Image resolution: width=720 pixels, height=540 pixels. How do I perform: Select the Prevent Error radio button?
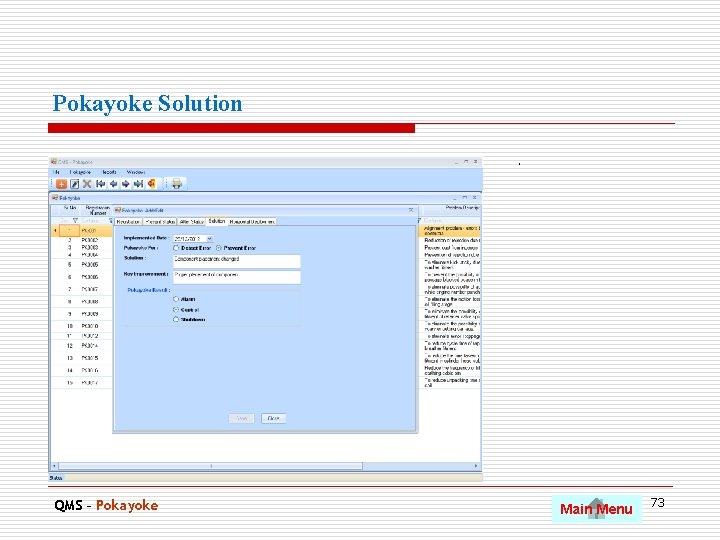coord(219,248)
